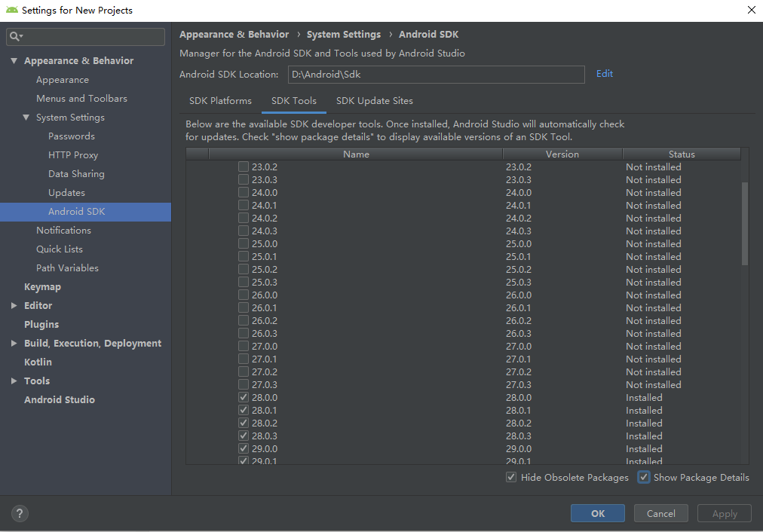This screenshot has height=532, width=763.
Task: Open the SDK Update Sites tab
Action: point(374,101)
